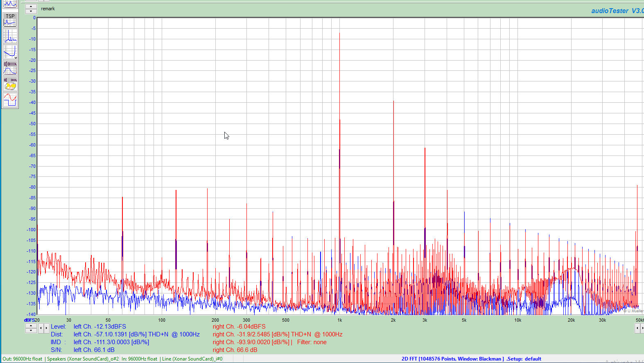The image size is (644, 363).
Task: Click the Level: row label
Action: point(58,327)
